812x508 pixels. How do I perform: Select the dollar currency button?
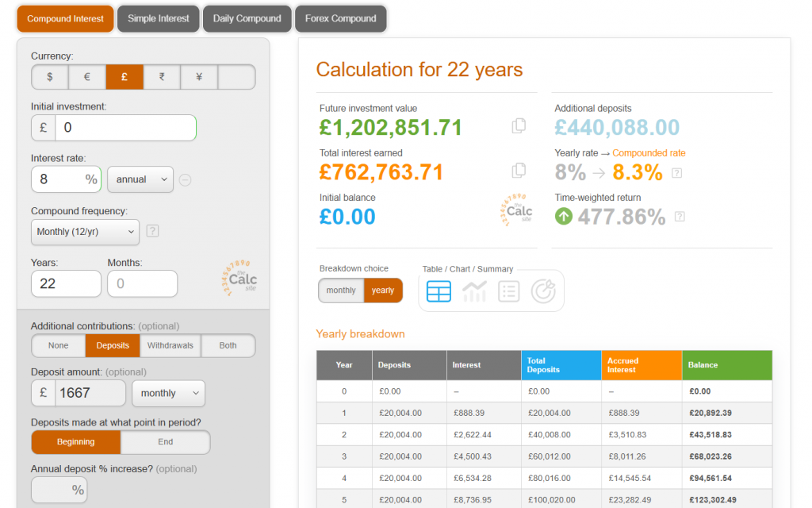click(50, 77)
